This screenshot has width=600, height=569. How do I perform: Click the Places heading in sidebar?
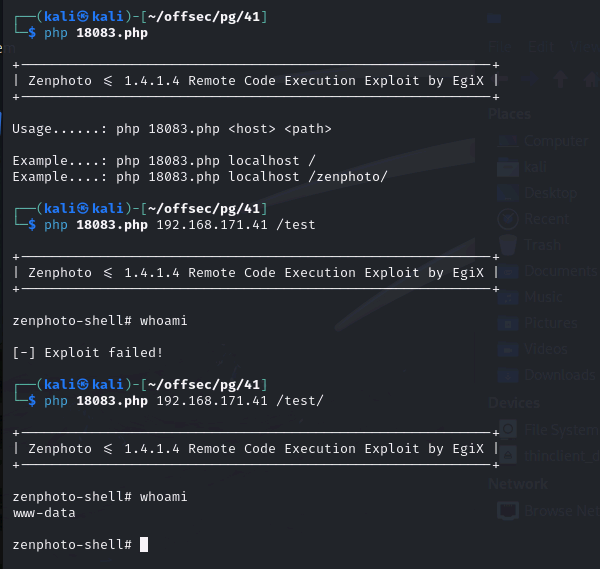510,114
